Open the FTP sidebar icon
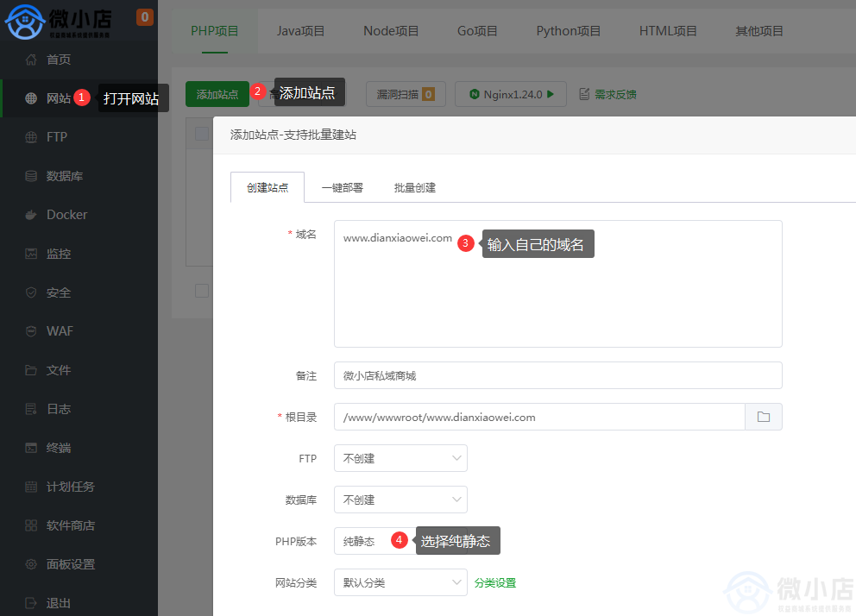 coord(31,137)
